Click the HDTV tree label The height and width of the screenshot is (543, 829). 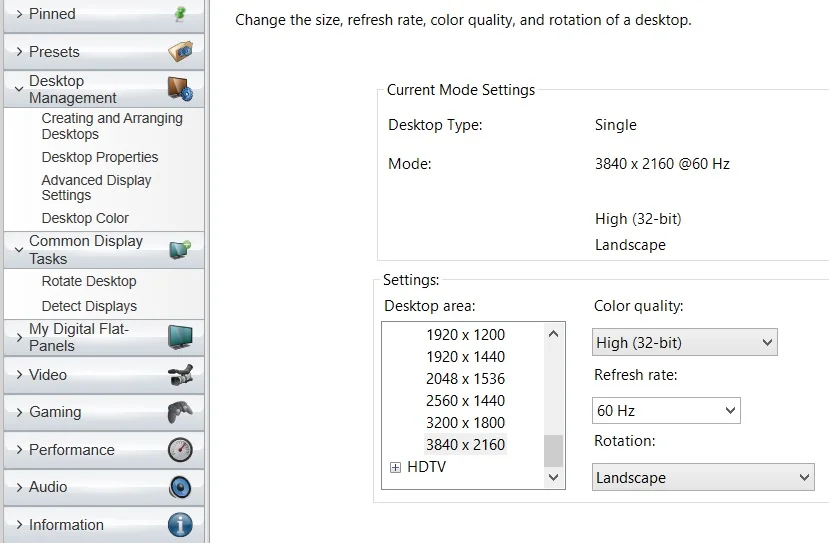427,467
